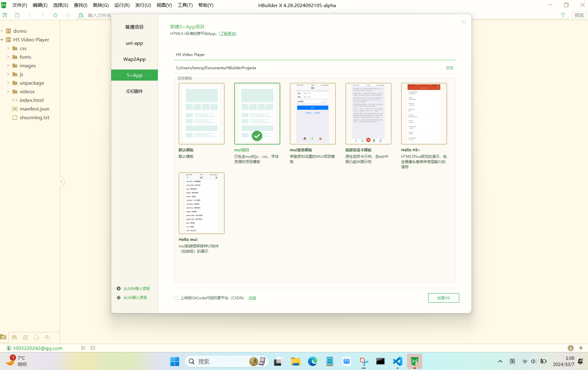Click the 创建(N) button

coord(443,298)
